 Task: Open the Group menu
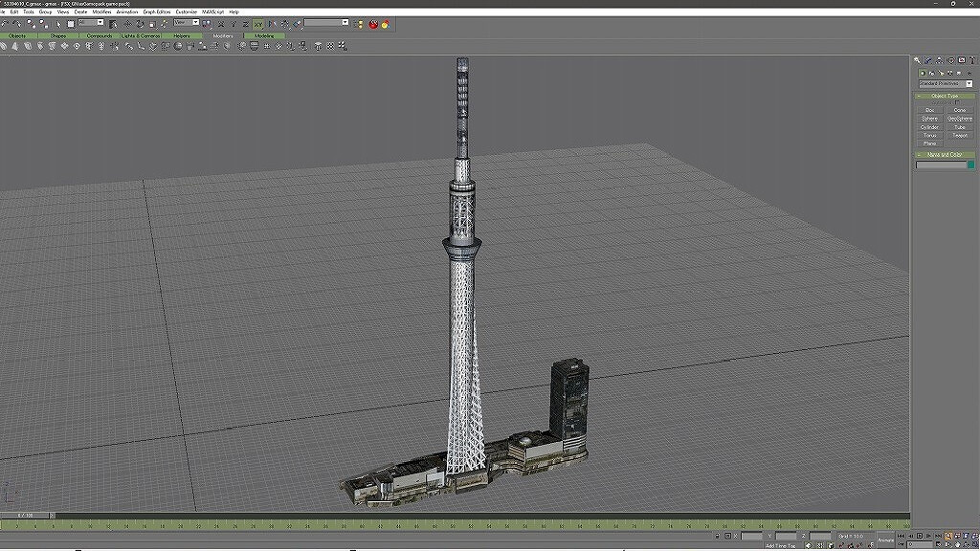(46, 11)
